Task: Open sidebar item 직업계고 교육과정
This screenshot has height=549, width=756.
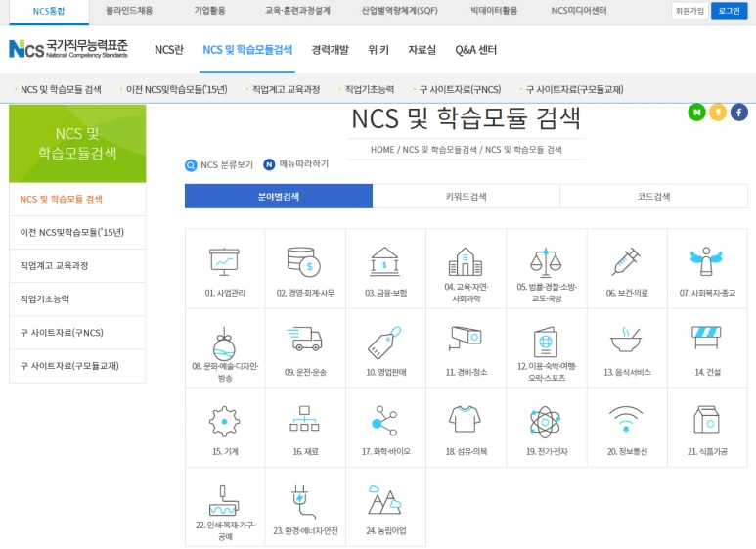Action: (77, 266)
